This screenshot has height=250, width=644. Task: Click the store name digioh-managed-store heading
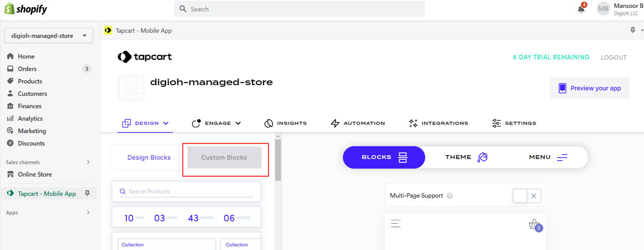click(211, 82)
